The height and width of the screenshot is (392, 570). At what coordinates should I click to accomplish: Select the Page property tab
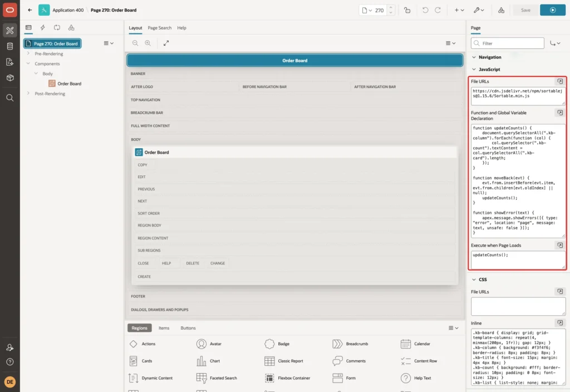click(x=475, y=28)
